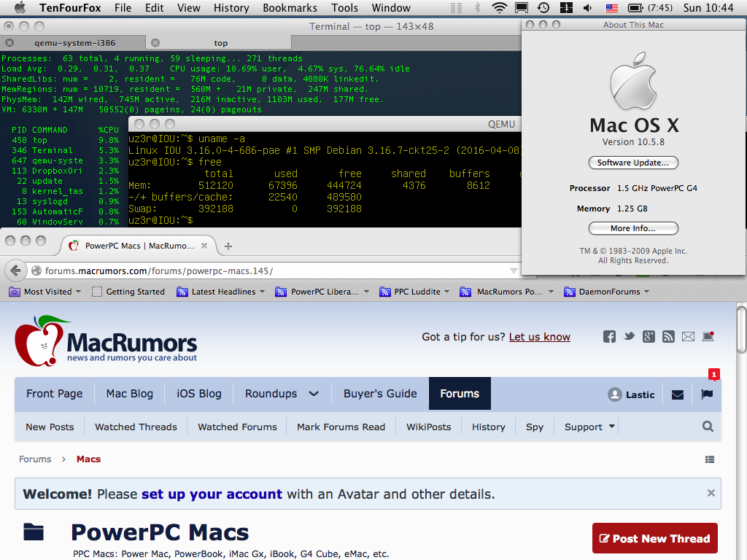Open the Spy link in subnav
The width and height of the screenshot is (747, 560).
535,427
